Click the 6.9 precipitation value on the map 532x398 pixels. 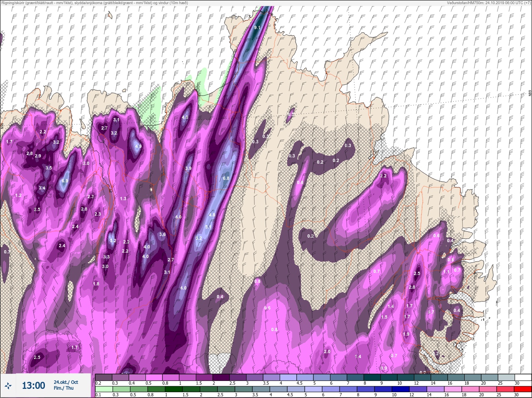(x=64, y=181)
